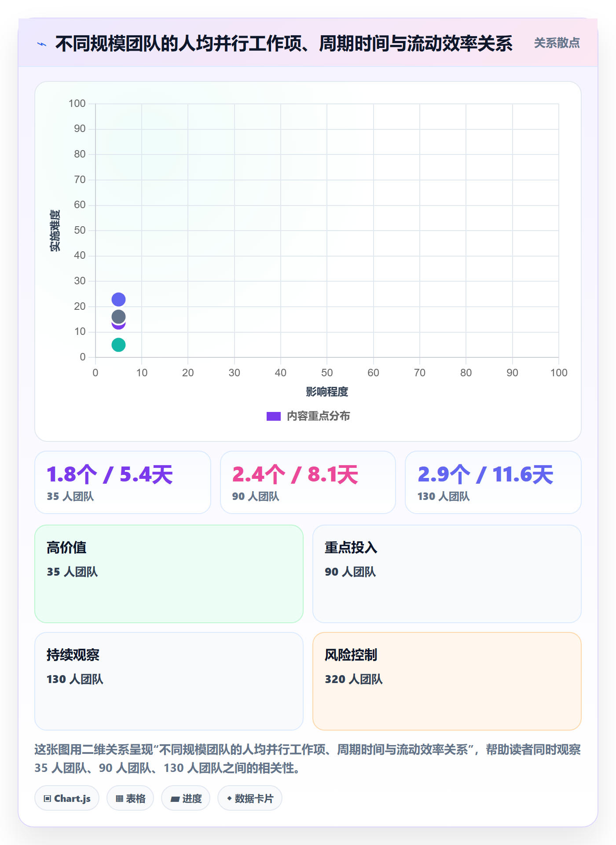Click the description paragraph starting 这张图用二维关系

tap(308, 759)
